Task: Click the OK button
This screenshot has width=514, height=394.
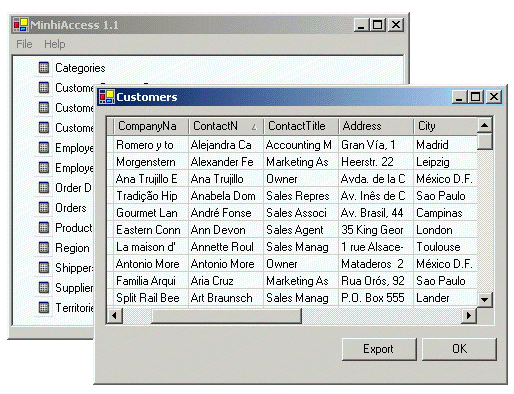Action: click(459, 349)
